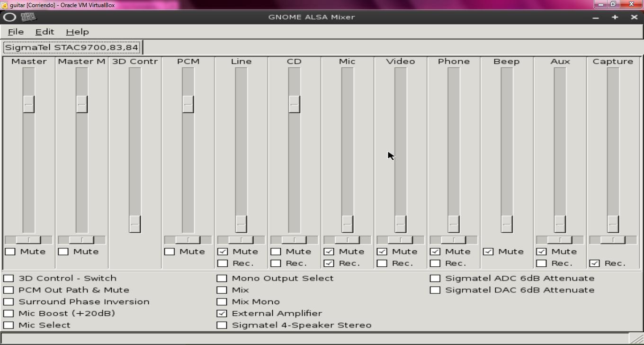Uncheck the Mic Rec. checkbox
Viewport: 644px width, 345px height.
pyautogui.click(x=329, y=263)
